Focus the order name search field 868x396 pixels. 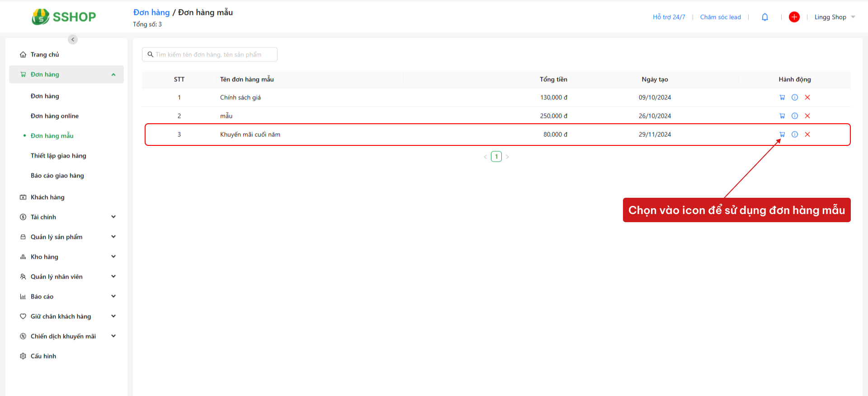pyautogui.click(x=210, y=55)
